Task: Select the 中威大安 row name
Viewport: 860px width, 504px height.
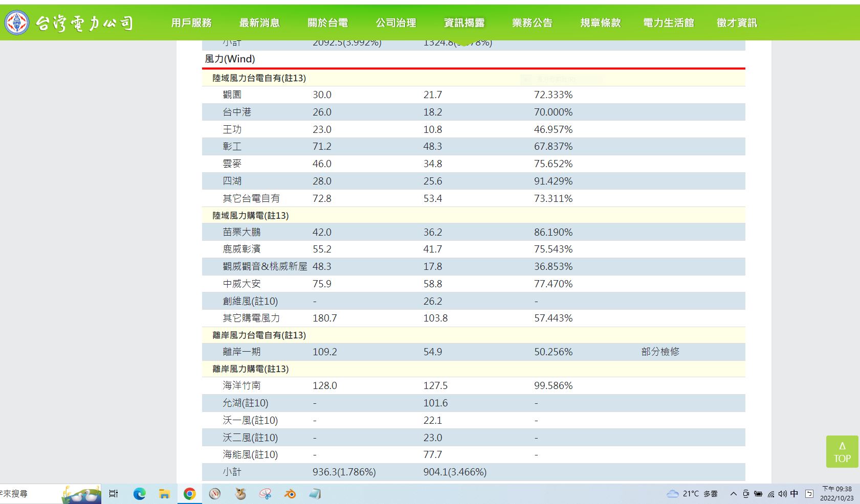Action: [241, 284]
